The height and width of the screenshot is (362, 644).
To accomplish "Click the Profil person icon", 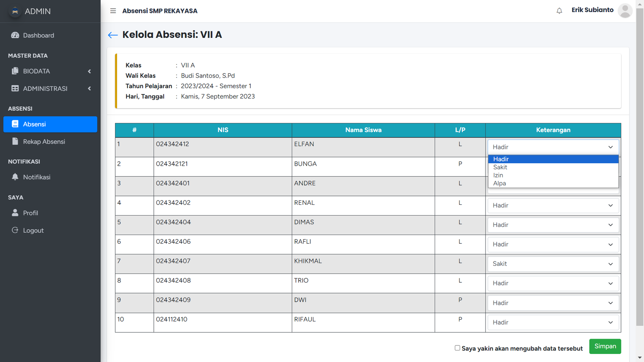I will point(15,213).
